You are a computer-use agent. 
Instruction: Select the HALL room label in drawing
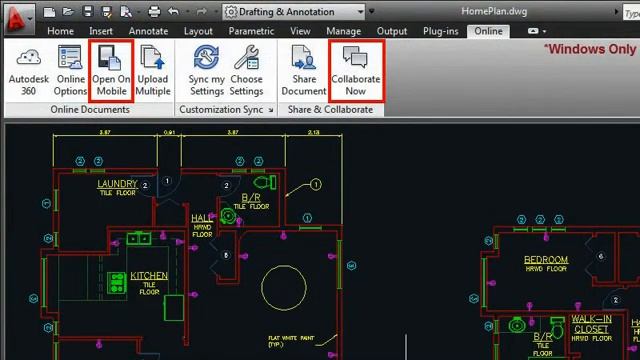(202, 218)
